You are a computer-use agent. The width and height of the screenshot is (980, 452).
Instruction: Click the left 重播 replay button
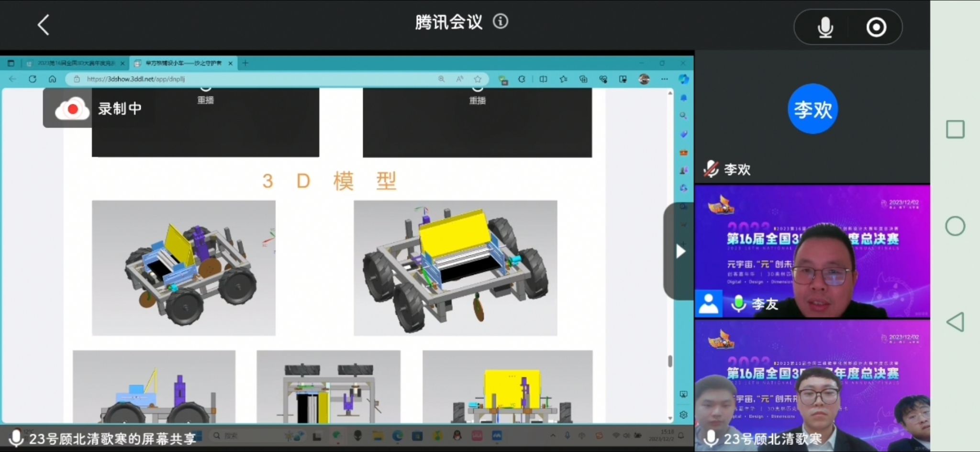[205, 95]
